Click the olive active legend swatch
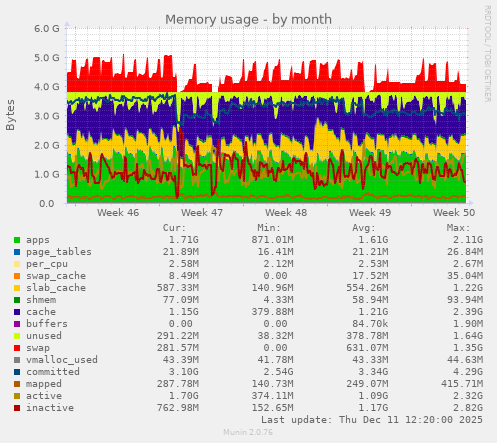Image resolution: width=497 pixels, height=443 pixels. tap(17, 396)
